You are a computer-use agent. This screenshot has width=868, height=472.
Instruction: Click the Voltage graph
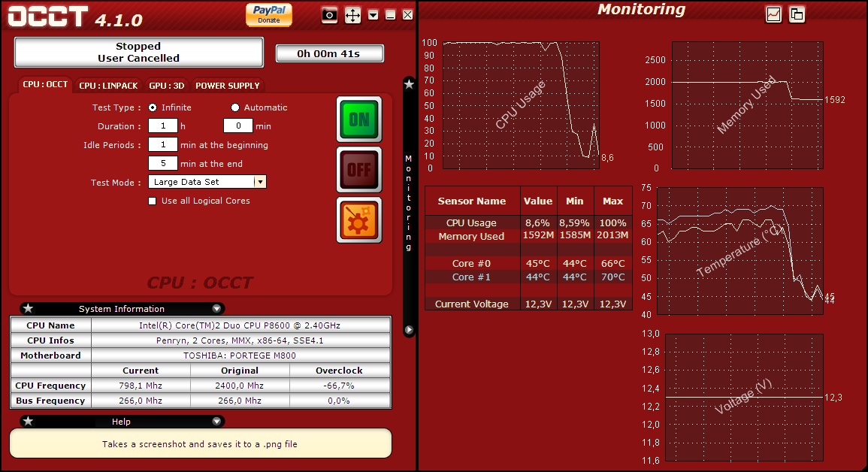pyautogui.click(x=744, y=398)
